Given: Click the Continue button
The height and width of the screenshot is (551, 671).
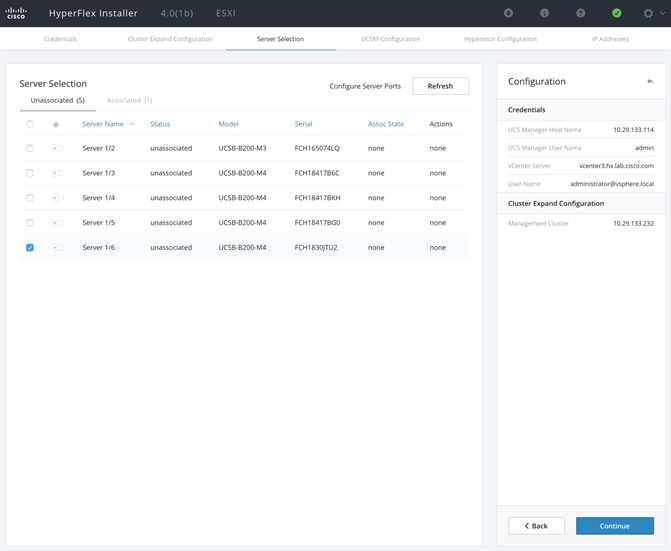Looking at the screenshot, I should [x=615, y=526].
